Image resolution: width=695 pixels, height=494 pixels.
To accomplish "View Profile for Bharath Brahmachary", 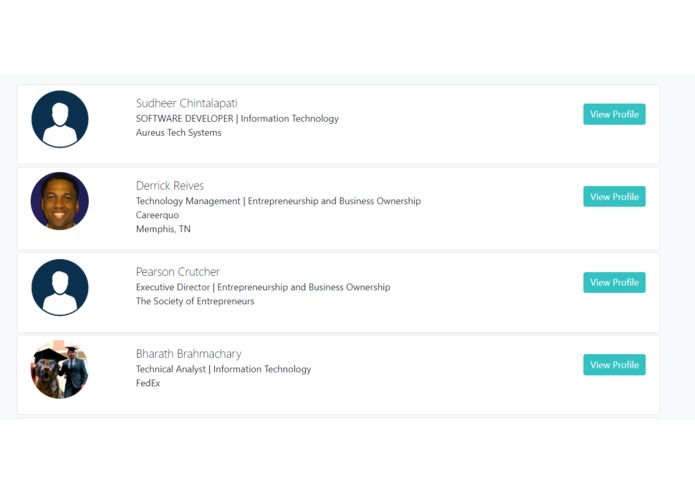I will [614, 365].
